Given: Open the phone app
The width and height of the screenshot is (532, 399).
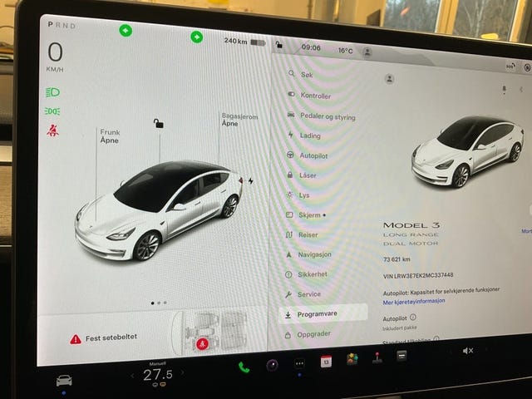Looking at the screenshot, I should pyautogui.click(x=244, y=367).
